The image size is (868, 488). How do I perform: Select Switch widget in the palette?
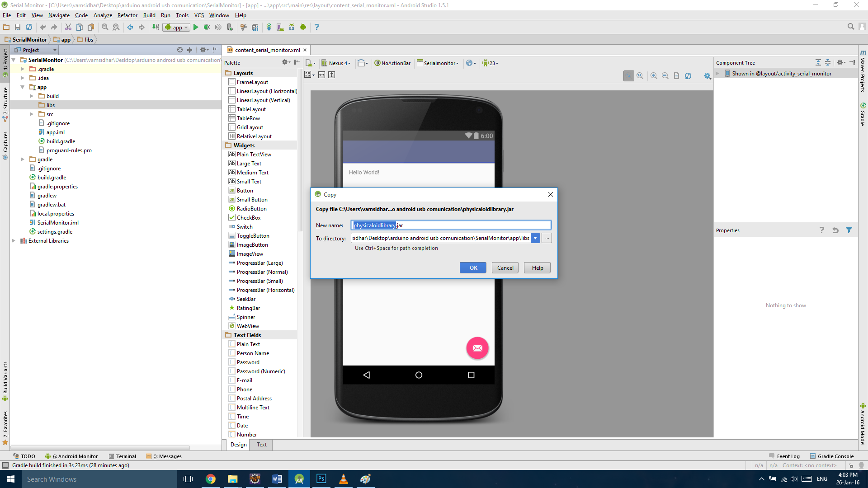244,227
